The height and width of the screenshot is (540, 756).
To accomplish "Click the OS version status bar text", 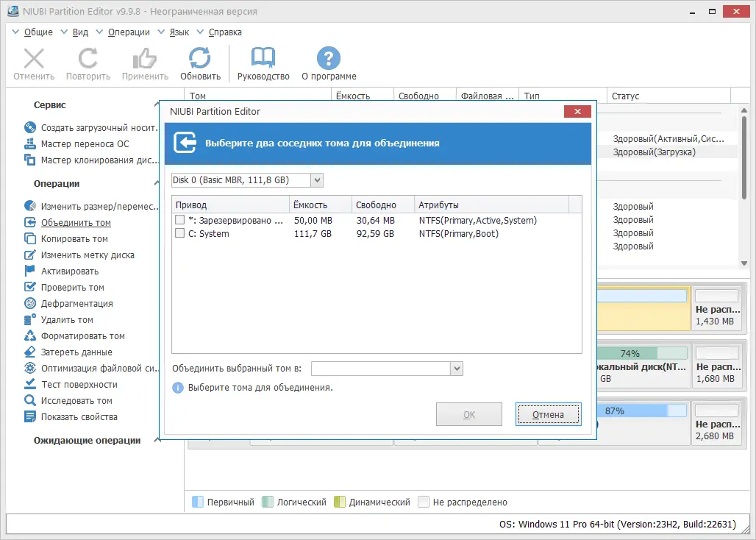I will click(x=618, y=524).
